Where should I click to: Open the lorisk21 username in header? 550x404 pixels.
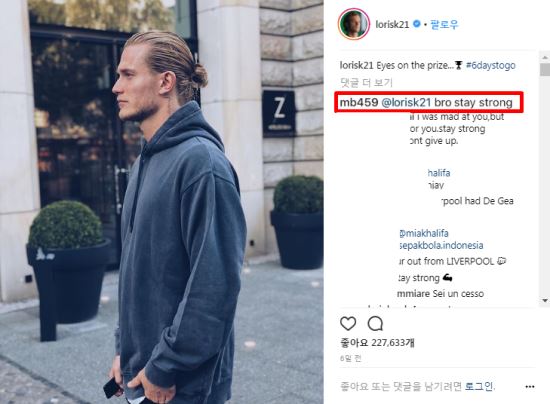tap(392, 24)
